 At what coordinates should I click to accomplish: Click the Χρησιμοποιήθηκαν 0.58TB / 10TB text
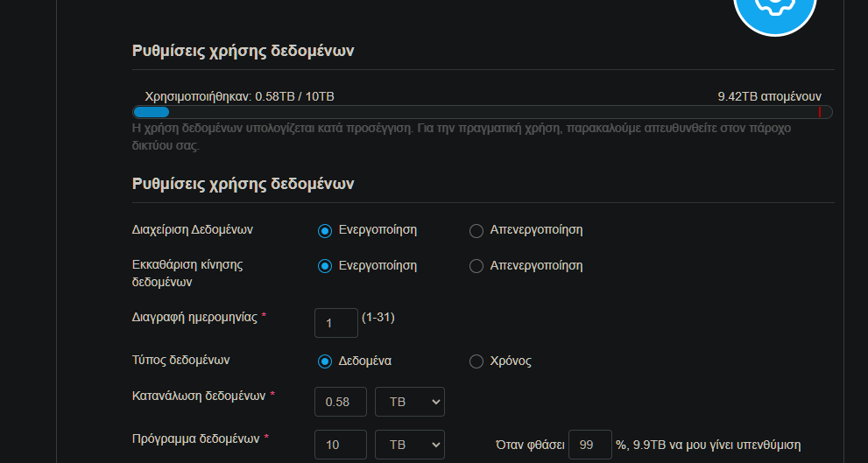pos(239,96)
